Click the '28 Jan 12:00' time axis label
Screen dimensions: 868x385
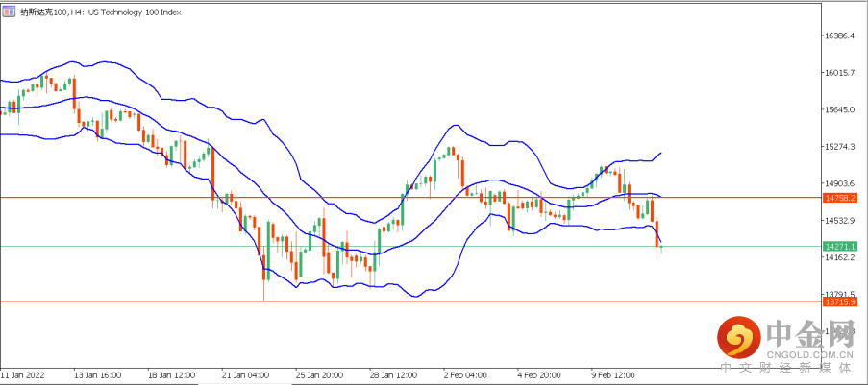point(393,375)
